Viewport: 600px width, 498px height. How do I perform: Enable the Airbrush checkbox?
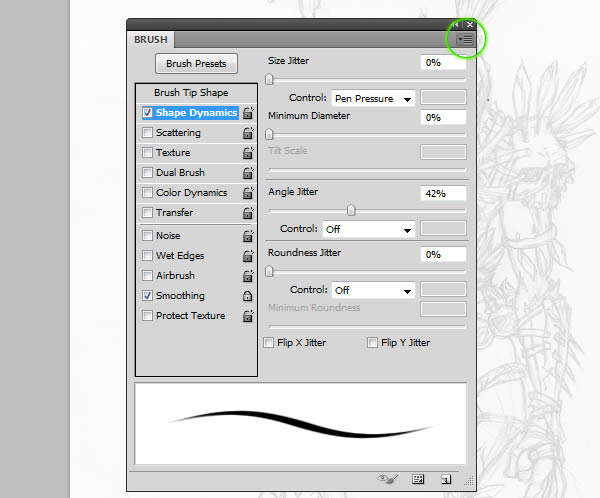(147, 275)
